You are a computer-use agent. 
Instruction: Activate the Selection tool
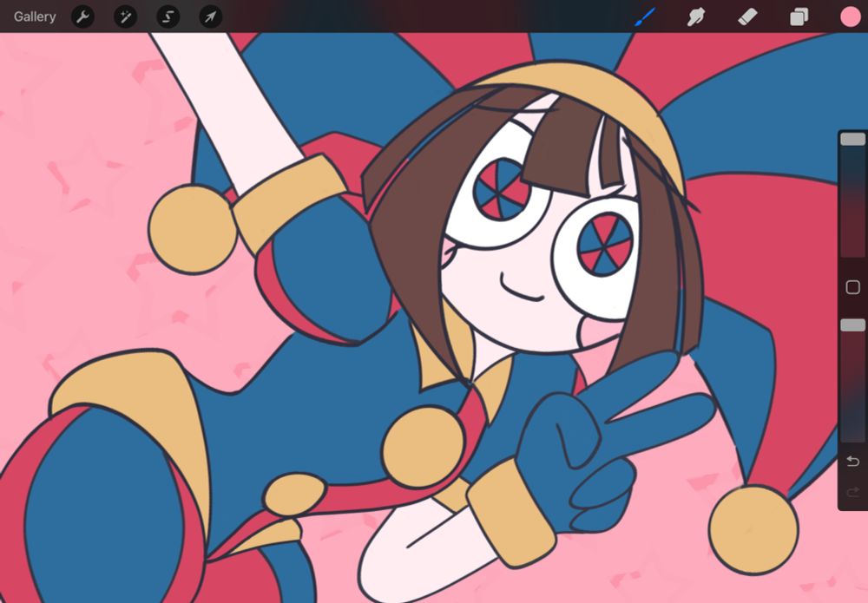[168, 16]
